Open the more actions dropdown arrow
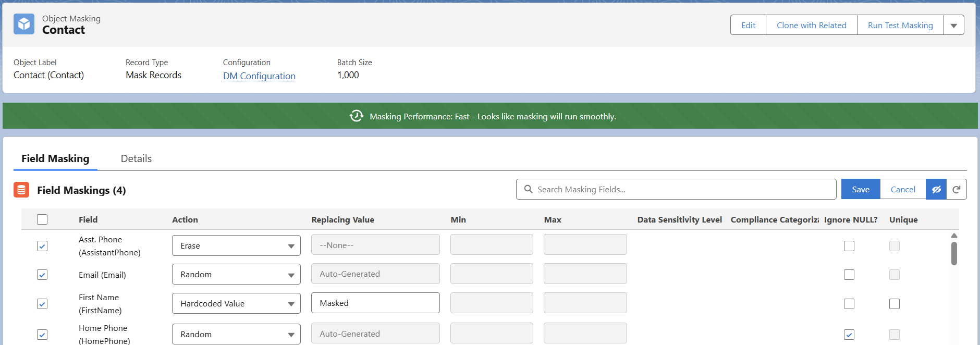 point(953,25)
